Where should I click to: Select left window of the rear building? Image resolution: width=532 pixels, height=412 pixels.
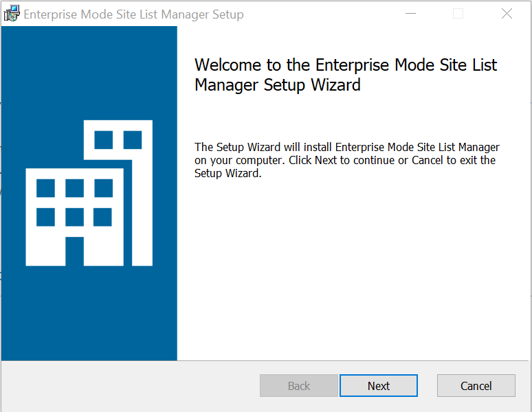tap(104, 140)
